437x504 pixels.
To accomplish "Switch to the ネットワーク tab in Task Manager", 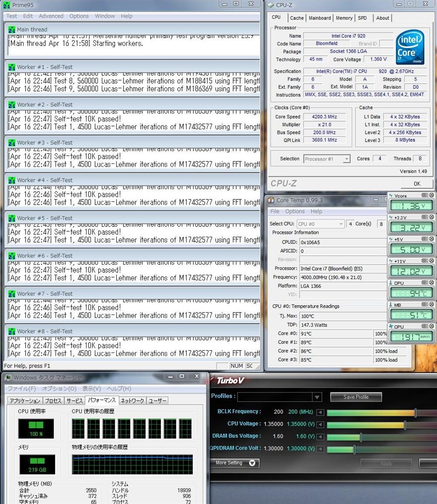I will point(132,401).
